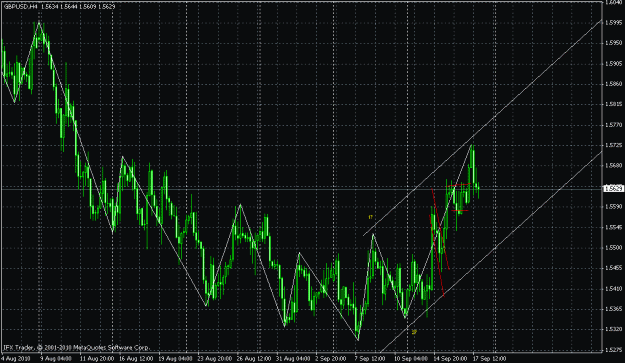Click the 1.5815 price axis label
This screenshot has height=363, width=625.
(x=614, y=104)
